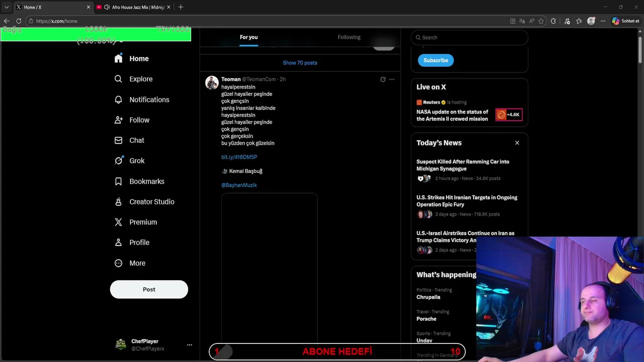The image size is (644, 362).
Task: Open the Bookmarks icon in sidebar
Action: 118,182
